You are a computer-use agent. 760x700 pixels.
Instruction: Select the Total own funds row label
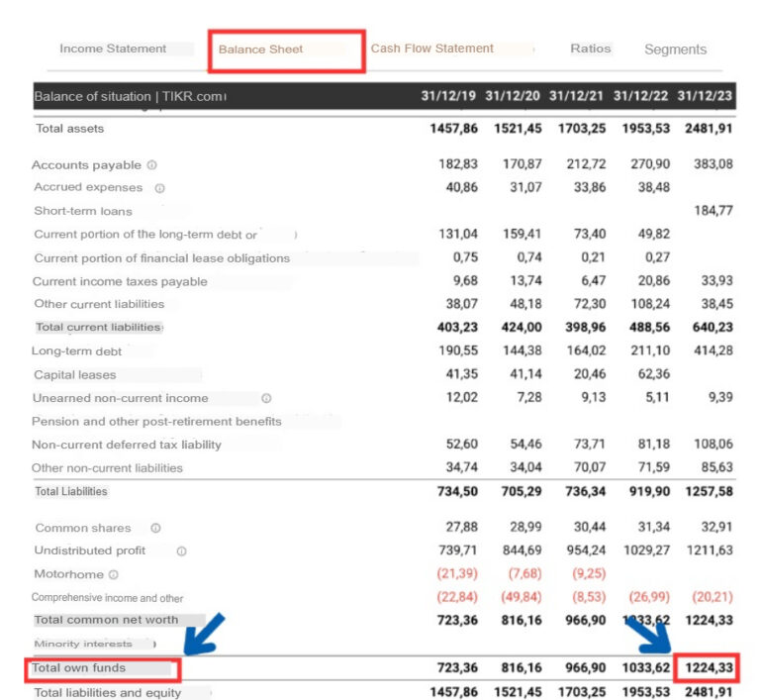(79, 668)
